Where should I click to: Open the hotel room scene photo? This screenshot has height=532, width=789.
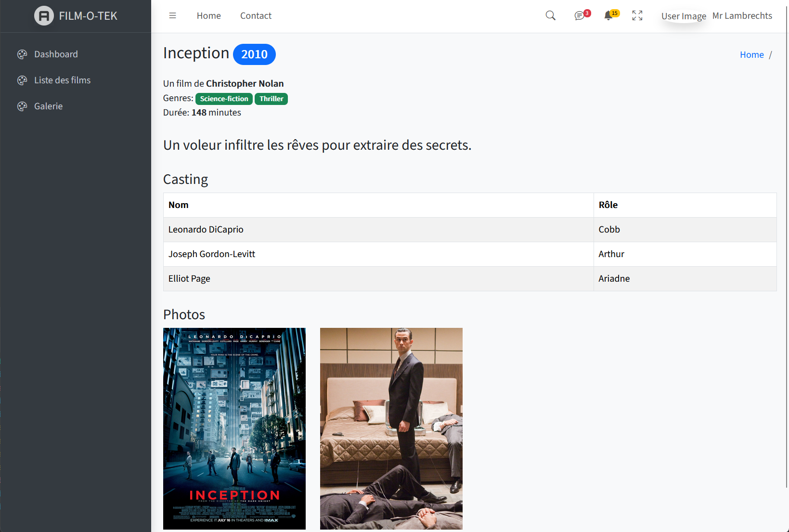(391, 428)
